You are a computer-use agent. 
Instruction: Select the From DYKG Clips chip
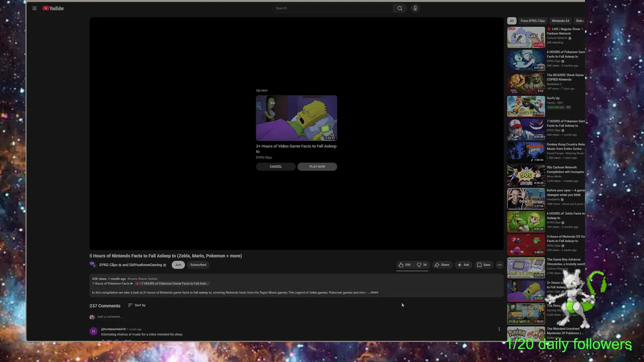click(533, 21)
